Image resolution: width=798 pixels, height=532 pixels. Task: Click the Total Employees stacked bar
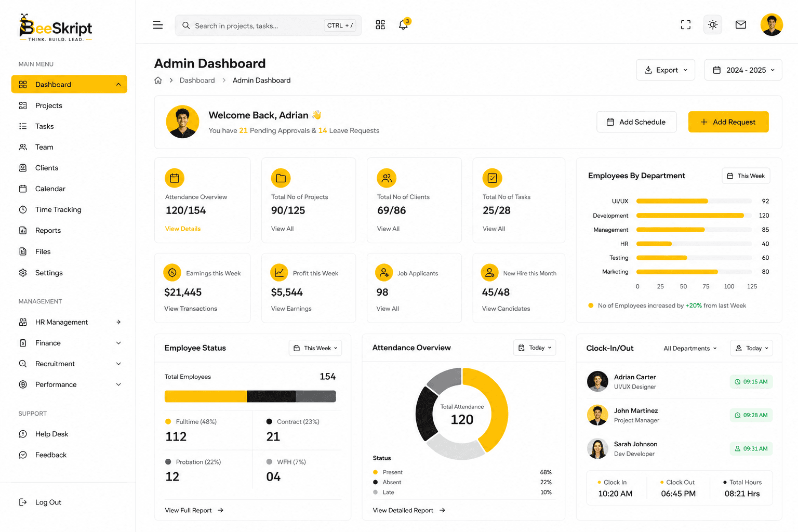tap(250, 396)
